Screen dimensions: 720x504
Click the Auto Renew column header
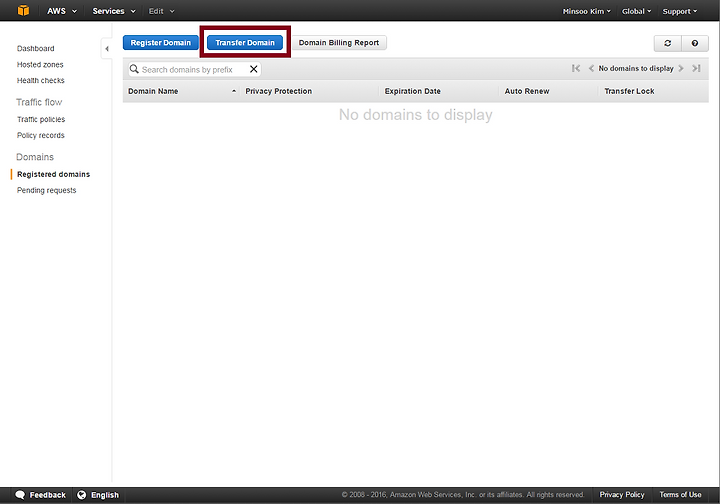click(x=527, y=91)
